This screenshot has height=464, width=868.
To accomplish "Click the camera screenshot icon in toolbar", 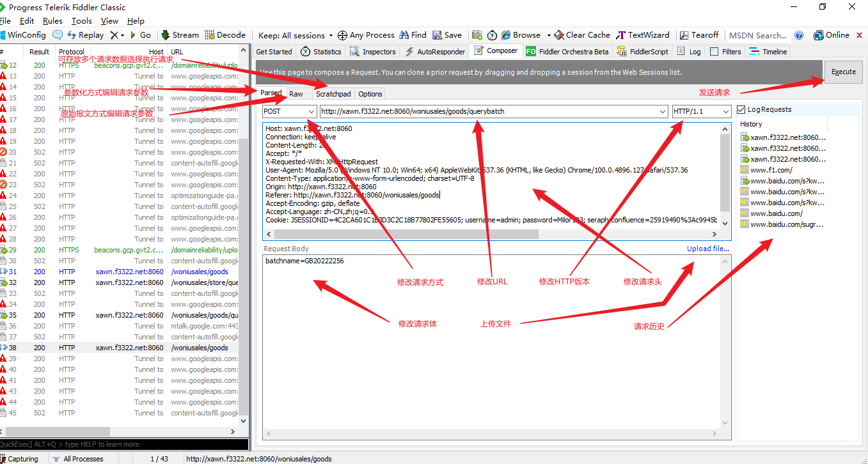I will tap(477, 35).
